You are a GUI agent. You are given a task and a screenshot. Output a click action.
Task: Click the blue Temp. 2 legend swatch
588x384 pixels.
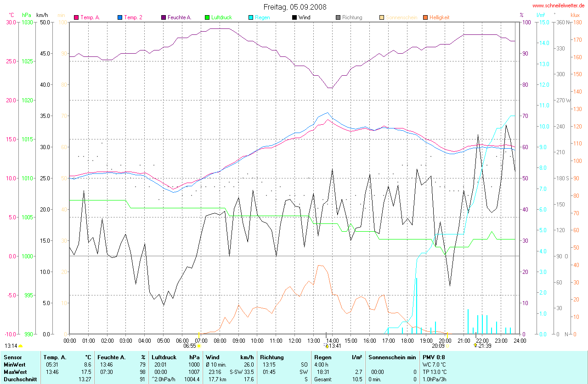point(120,17)
